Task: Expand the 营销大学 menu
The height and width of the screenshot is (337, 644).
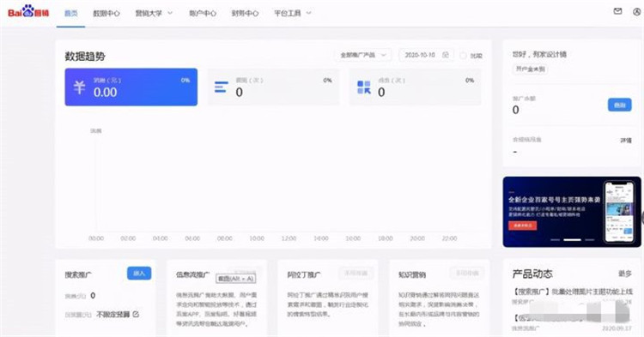Action: point(154,13)
